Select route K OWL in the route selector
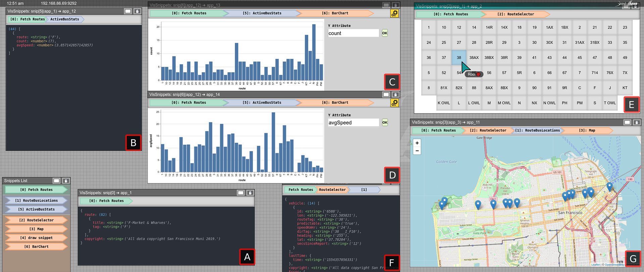Viewport: 644px width, 272px height. coord(444,103)
